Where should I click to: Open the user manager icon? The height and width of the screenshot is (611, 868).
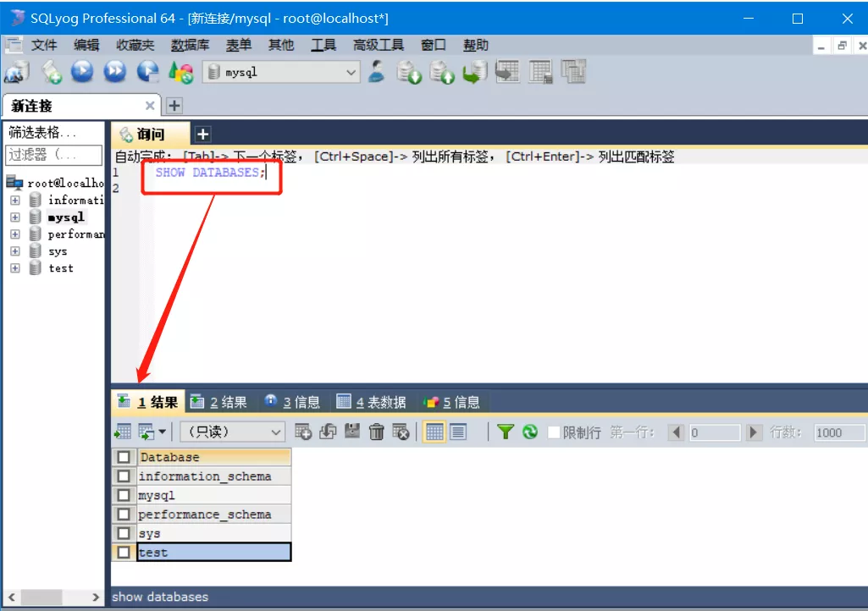coord(377,72)
